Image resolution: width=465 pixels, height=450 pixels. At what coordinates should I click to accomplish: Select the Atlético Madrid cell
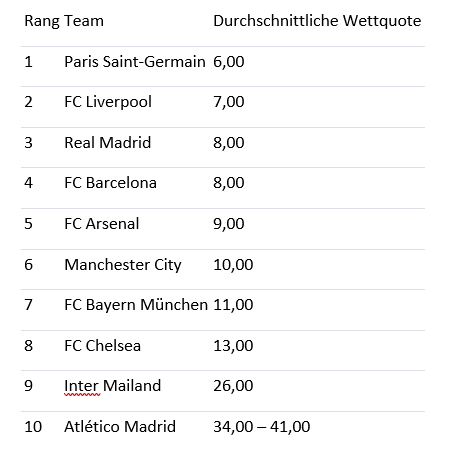(120, 427)
